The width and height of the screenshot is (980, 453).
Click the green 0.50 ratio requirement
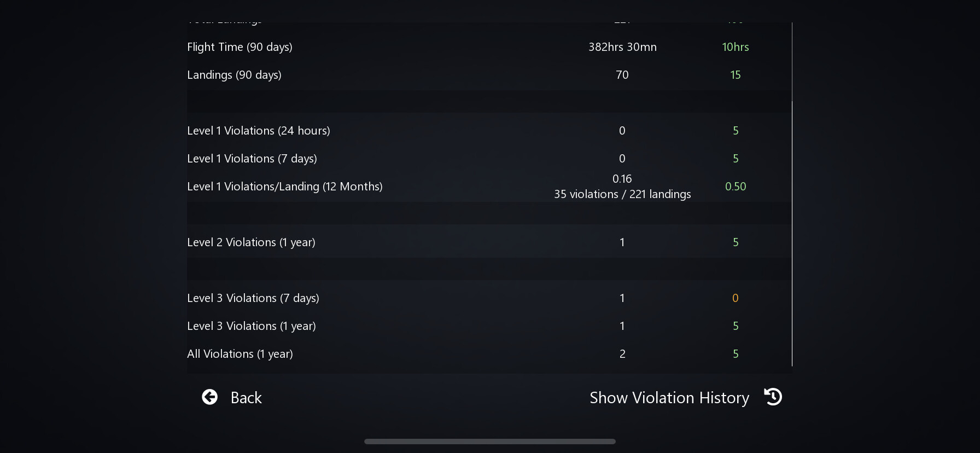(735, 187)
